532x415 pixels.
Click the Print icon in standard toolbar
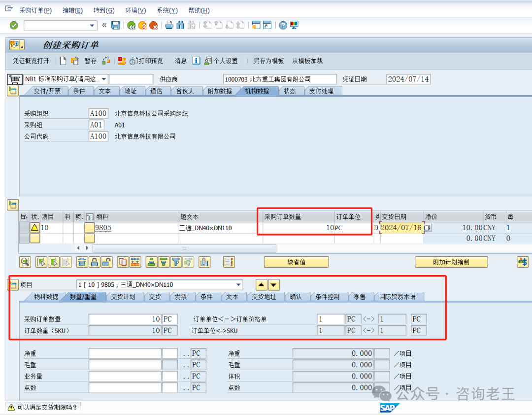[169, 26]
